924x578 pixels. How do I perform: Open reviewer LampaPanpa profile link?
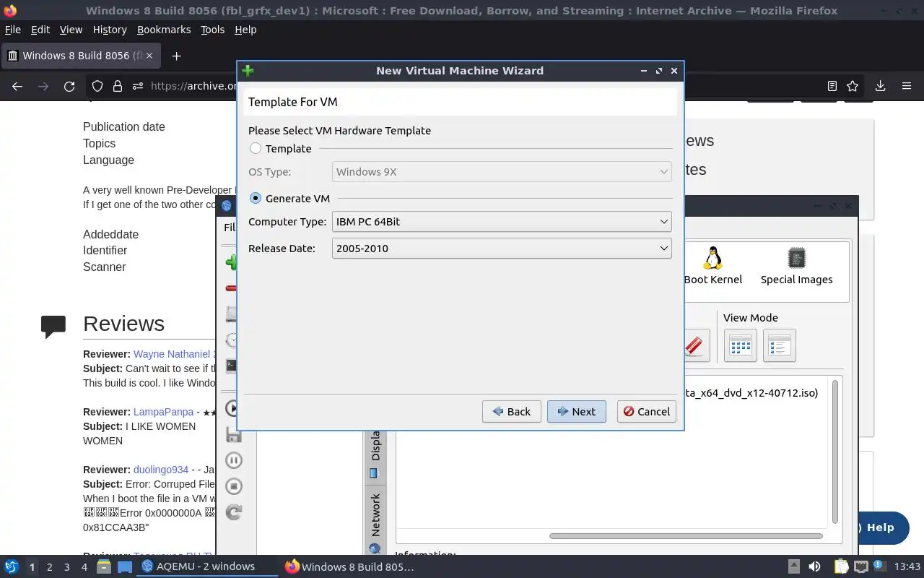(163, 412)
